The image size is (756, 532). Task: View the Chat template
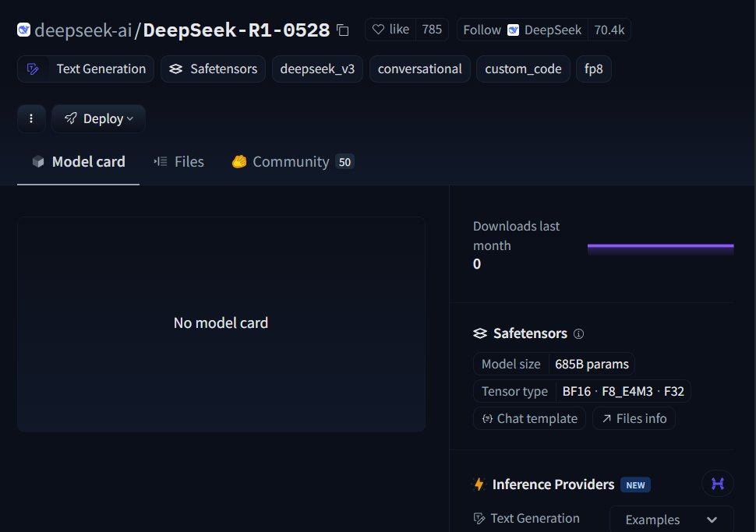529,418
